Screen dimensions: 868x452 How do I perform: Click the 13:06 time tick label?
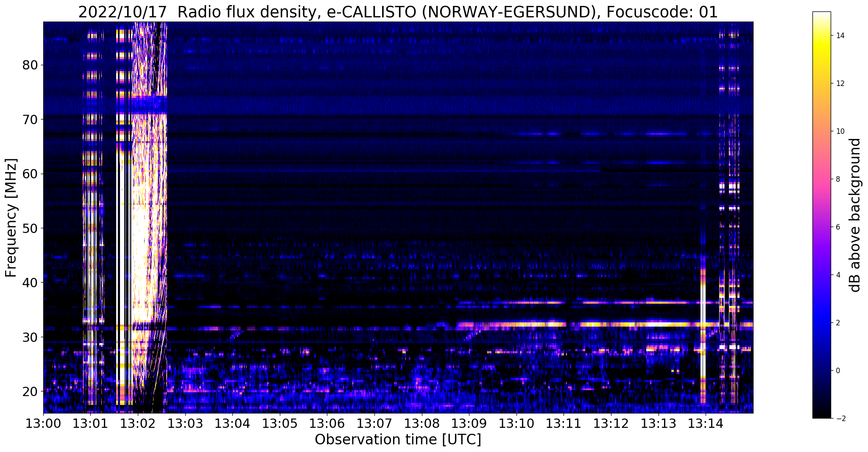click(327, 424)
